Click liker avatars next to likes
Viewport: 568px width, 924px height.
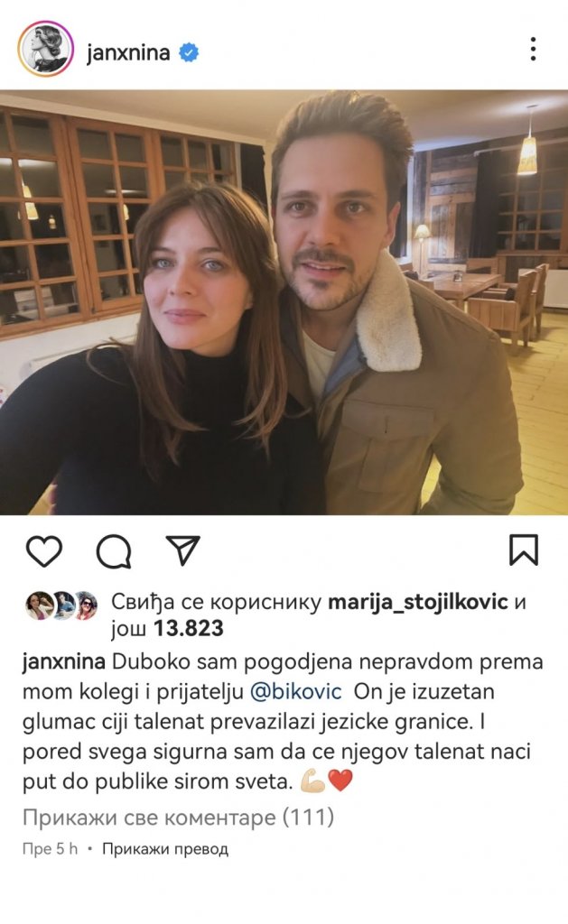coord(61,605)
